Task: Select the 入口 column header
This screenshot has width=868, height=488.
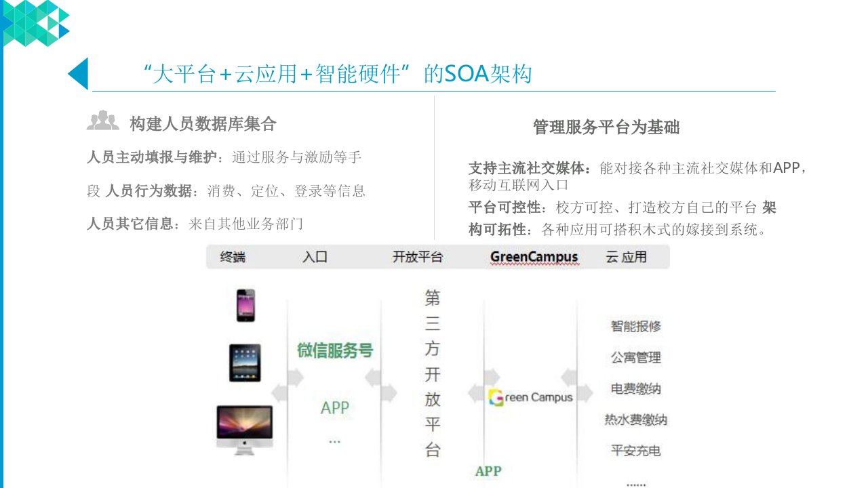Action: click(x=315, y=258)
